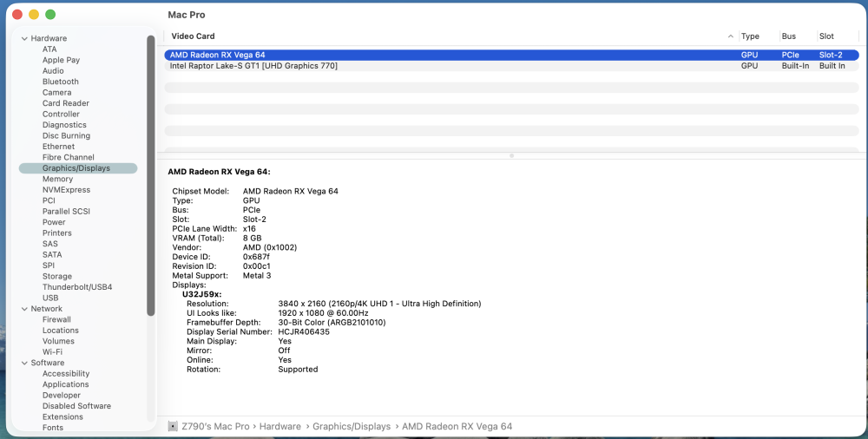Click the split pane divider handle
This screenshot has width=868, height=439.
click(511, 155)
